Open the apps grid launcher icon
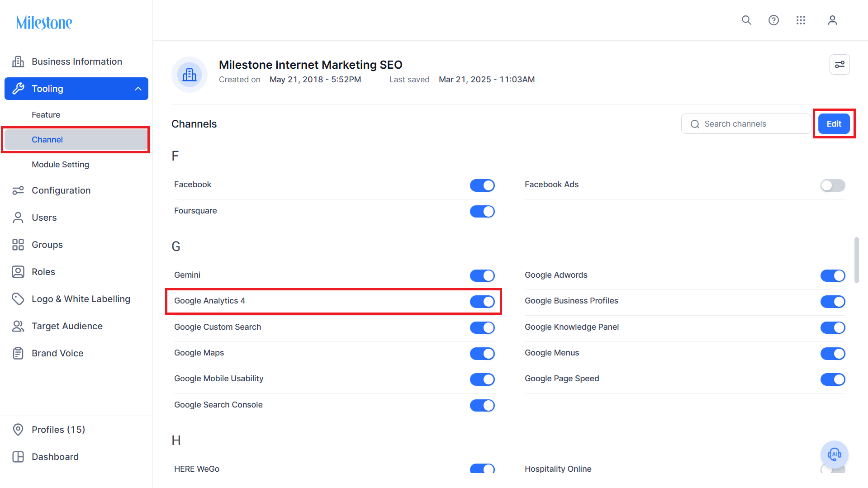868x488 pixels. [801, 20]
